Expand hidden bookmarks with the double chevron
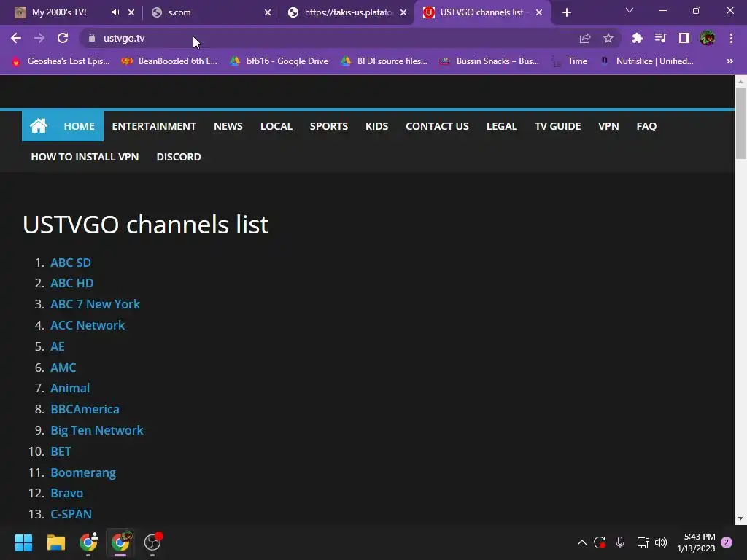The image size is (747, 560). tap(729, 61)
